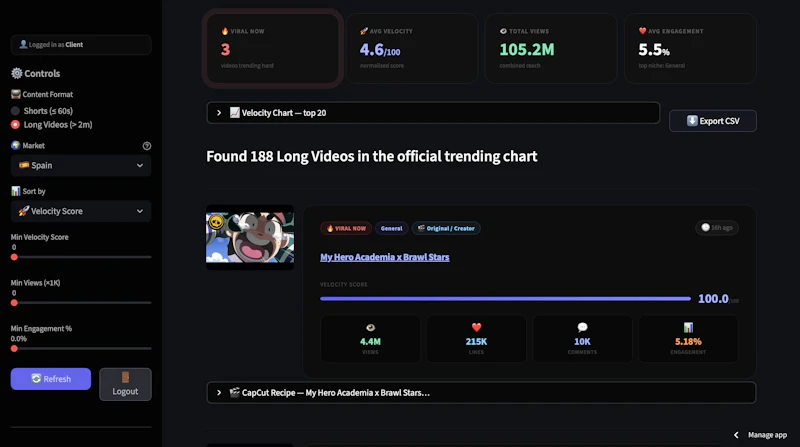Click the 105.2M total views value
Viewport: 800px width, 447px height.
527,49
